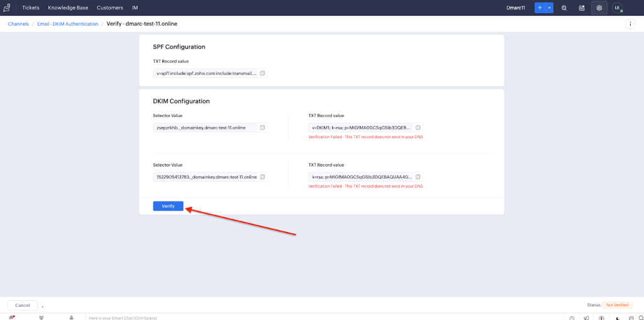The height and width of the screenshot is (320, 644).
Task: Go to the Customers tab
Action: pyautogui.click(x=109, y=8)
